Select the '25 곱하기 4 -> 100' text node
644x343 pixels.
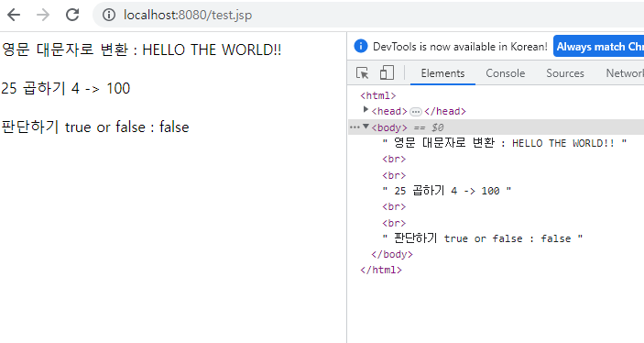(446, 191)
